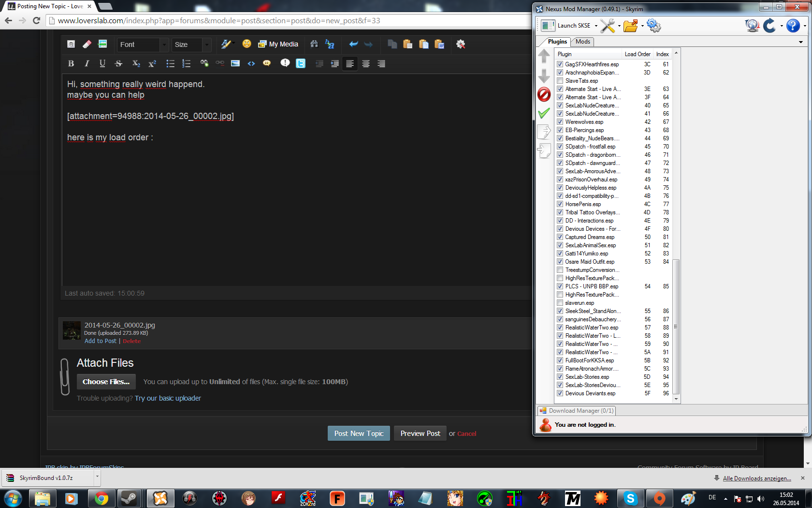The height and width of the screenshot is (508, 812).
Task: Open the emoticon smiley picker
Action: coord(246,44)
